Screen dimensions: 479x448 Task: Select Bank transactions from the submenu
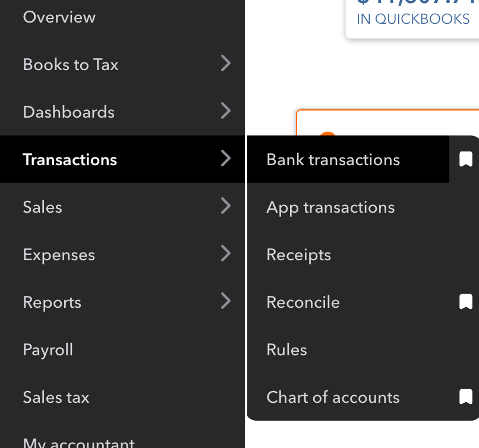click(333, 159)
